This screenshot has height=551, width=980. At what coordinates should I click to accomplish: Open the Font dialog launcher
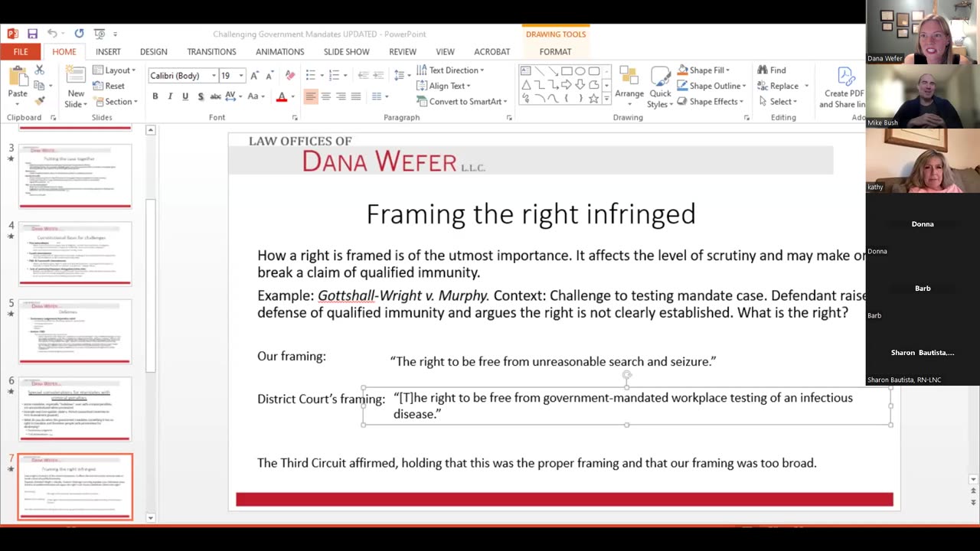[x=295, y=118]
